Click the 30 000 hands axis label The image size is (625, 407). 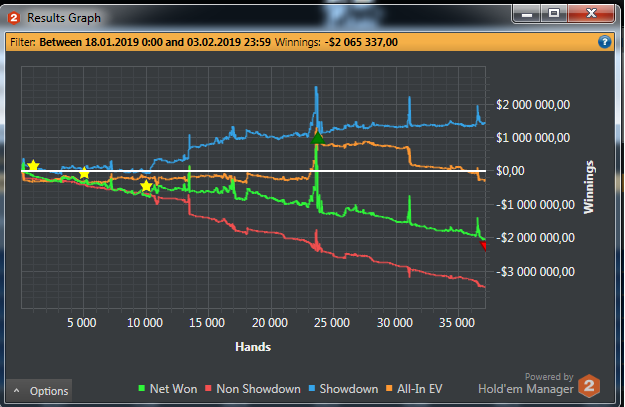pyautogui.click(x=395, y=322)
